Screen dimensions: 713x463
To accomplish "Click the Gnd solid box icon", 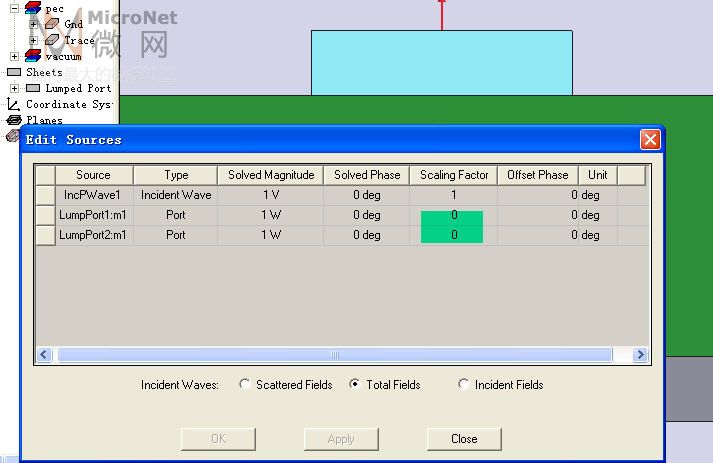I will pyautogui.click(x=51, y=24).
